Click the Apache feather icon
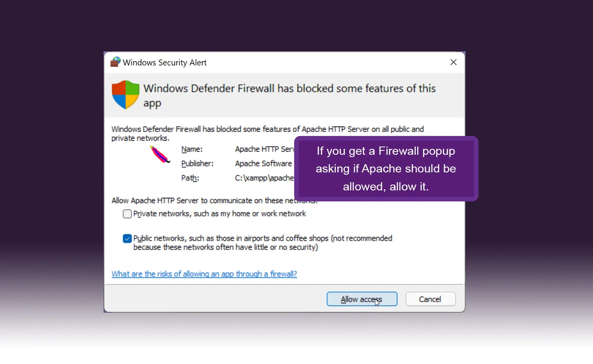Screen dimensions: 593x364 pyautogui.click(x=160, y=154)
